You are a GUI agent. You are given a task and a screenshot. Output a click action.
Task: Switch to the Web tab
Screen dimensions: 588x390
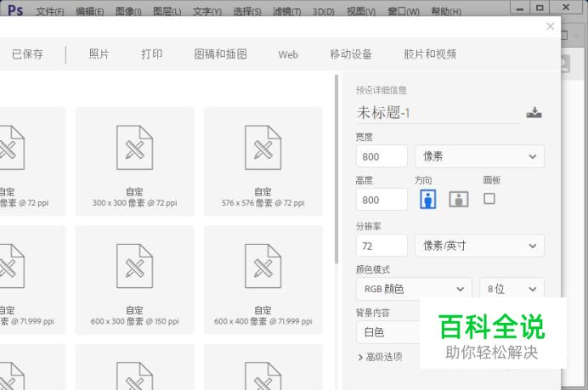coord(288,54)
